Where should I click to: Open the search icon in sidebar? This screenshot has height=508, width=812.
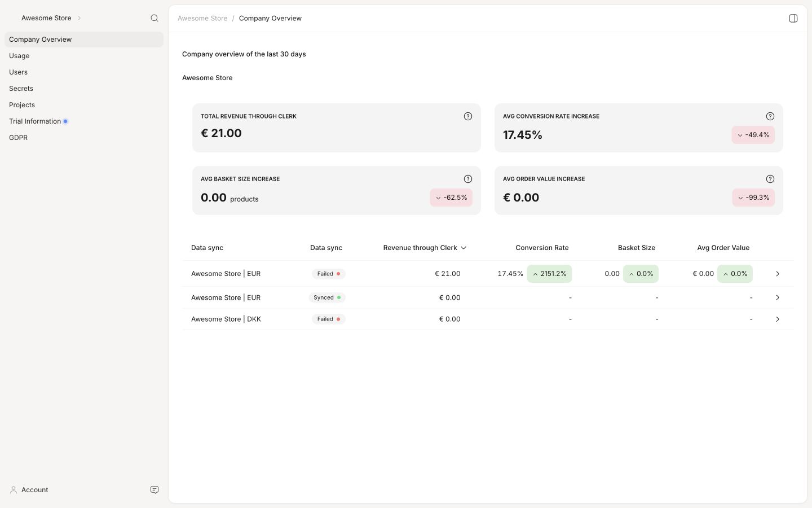pyautogui.click(x=155, y=18)
